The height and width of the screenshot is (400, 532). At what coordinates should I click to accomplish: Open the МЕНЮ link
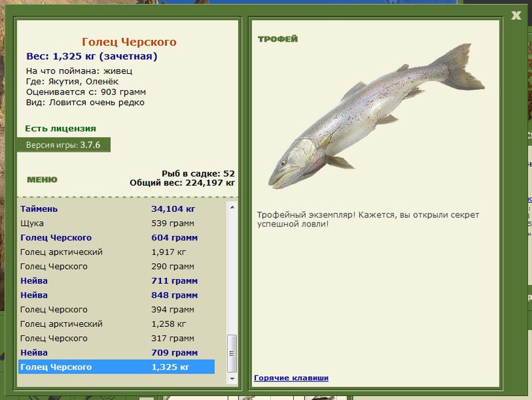pyautogui.click(x=42, y=179)
